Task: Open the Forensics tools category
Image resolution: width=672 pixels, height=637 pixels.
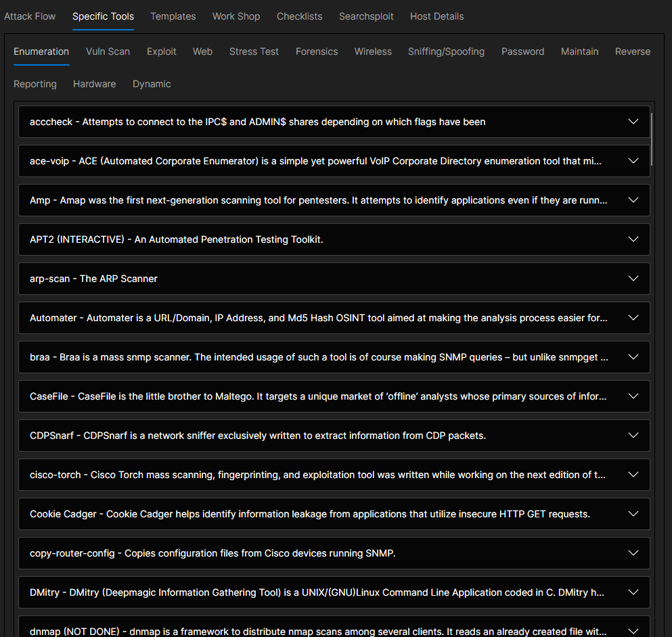Action: (317, 51)
